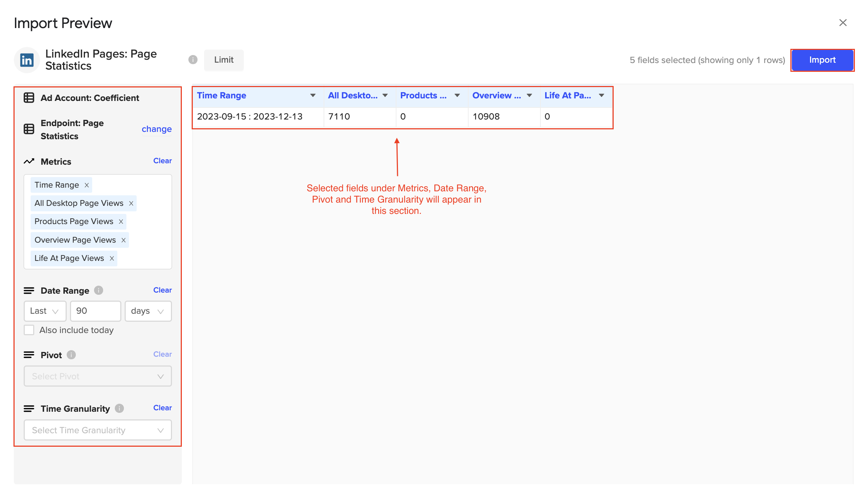Click Date Range info icon
The height and width of the screenshot is (497, 868).
98,290
